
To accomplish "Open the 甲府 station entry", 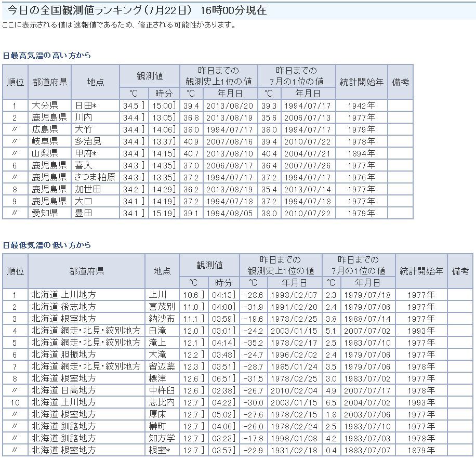I will (85, 153).
